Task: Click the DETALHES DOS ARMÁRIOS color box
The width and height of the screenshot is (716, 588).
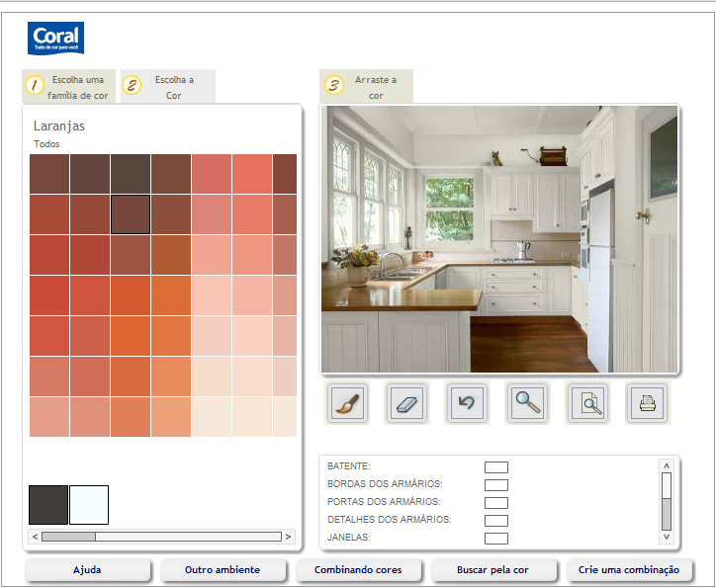Action: pyautogui.click(x=496, y=521)
